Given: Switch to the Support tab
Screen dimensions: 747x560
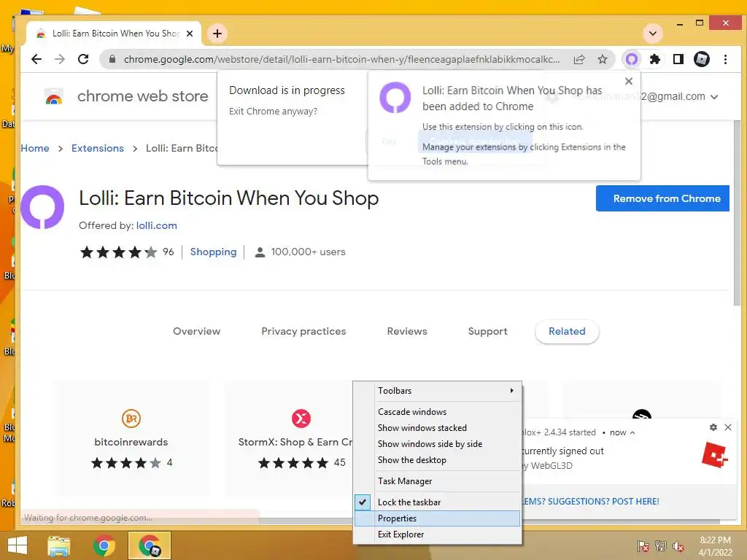Looking at the screenshot, I should coord(487,331).
